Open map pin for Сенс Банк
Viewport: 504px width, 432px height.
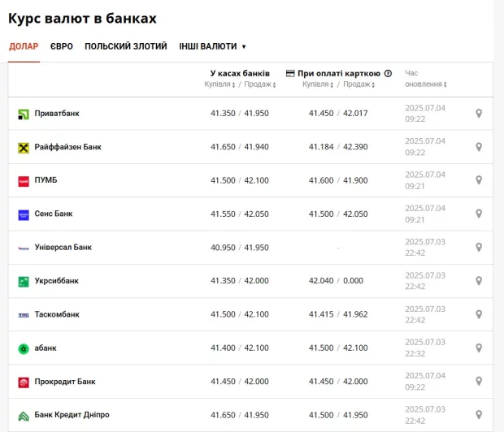point(479,214)
